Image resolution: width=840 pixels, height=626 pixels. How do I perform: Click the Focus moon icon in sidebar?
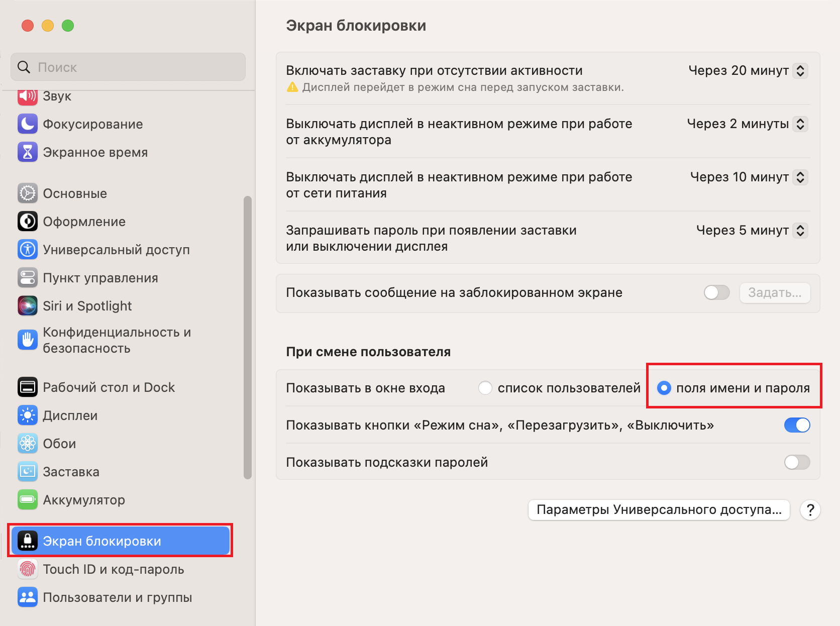coord(28,124)
